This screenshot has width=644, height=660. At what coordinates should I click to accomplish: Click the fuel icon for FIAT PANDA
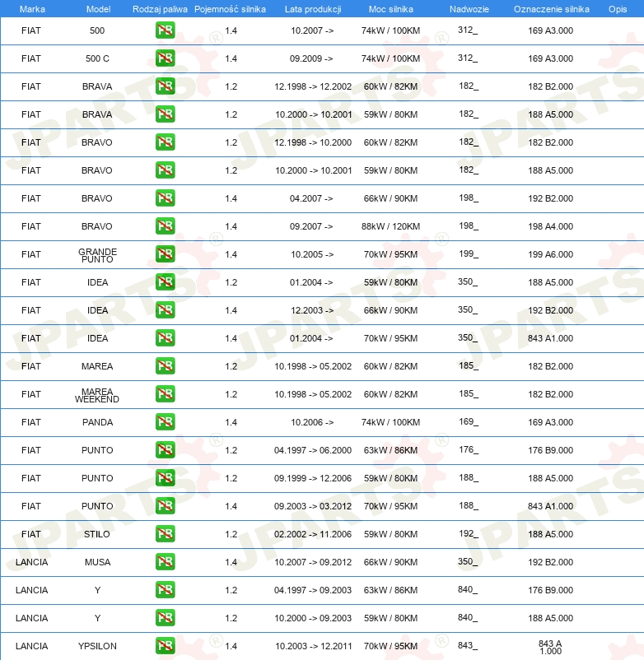(x=165, y=422)
